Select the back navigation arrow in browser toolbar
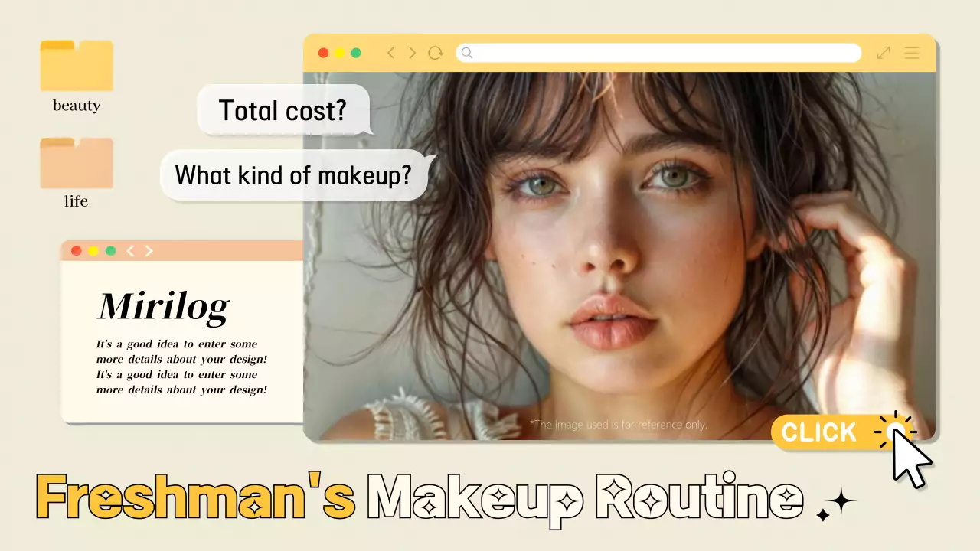The height and width of the screenshot is (551, 980). tap(390, 53)
